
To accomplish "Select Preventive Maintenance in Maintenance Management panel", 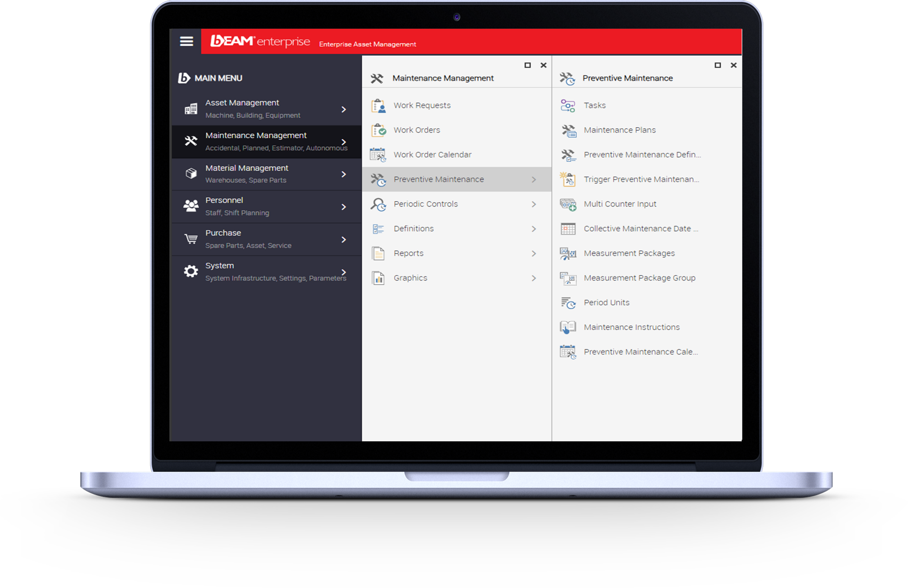I will point(456,179).
